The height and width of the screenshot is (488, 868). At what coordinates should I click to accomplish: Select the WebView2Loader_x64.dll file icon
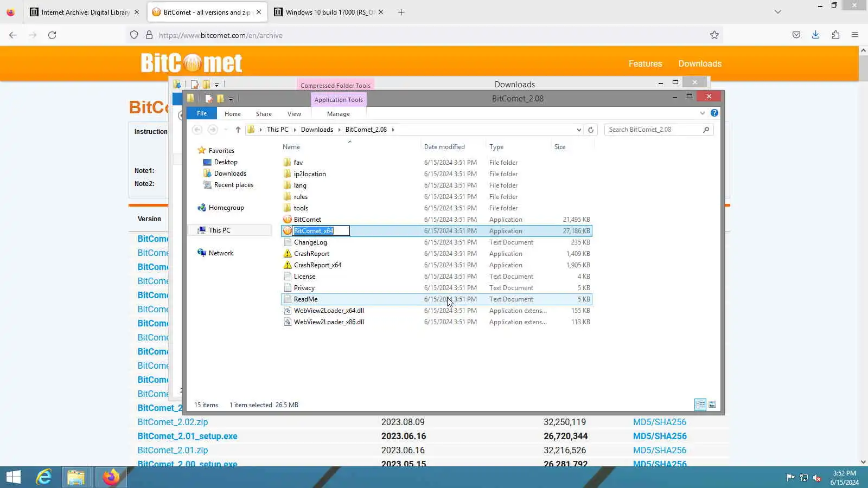coord(288,311)
